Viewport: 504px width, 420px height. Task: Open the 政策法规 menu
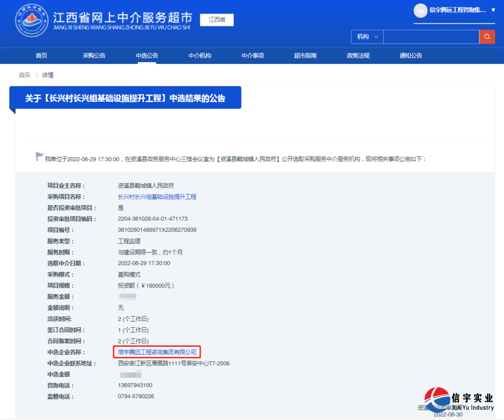(x=358, y=55)
